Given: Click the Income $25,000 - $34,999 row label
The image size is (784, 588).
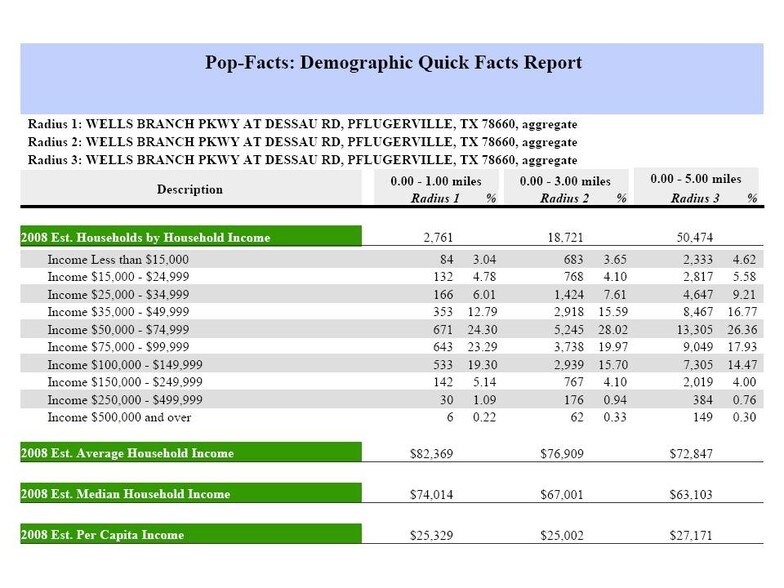Looking at the screenshot, I should click(x=125, y=294).
